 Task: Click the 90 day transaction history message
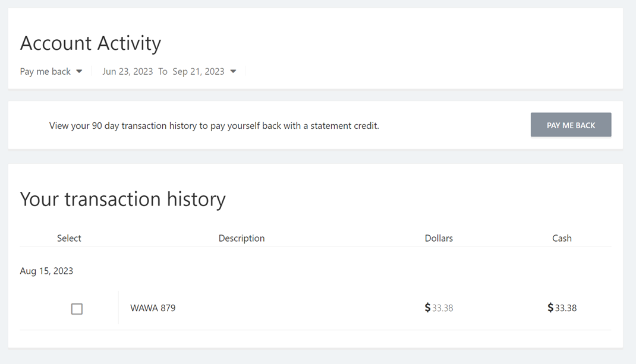[x=214, y=126]
